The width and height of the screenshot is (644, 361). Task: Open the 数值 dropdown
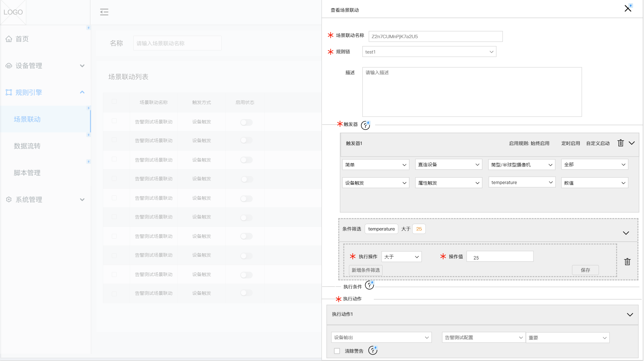(595, 183)
